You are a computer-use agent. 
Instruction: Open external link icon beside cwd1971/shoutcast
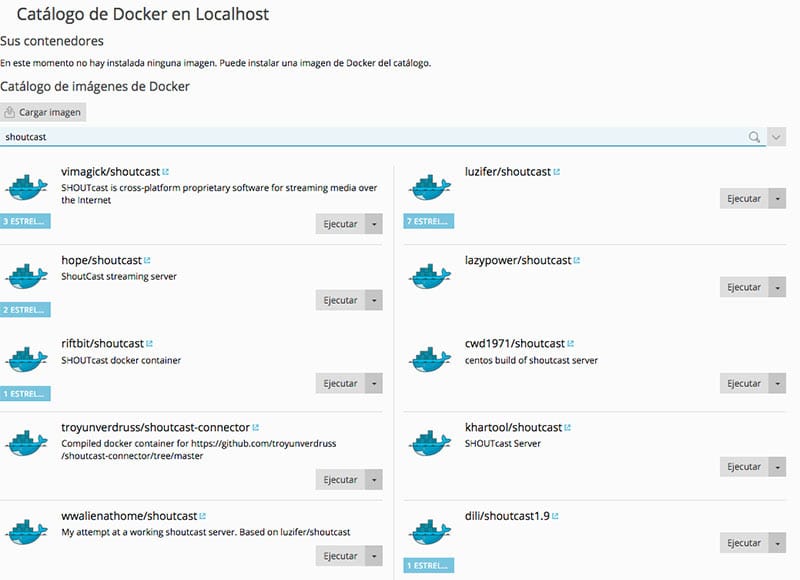(570, 344)
